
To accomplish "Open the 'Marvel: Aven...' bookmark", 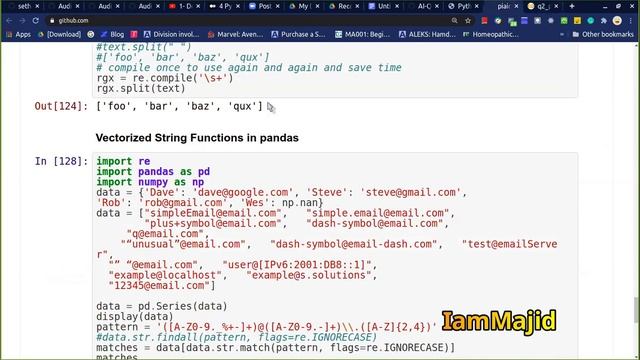I will (x=236, y=35).
